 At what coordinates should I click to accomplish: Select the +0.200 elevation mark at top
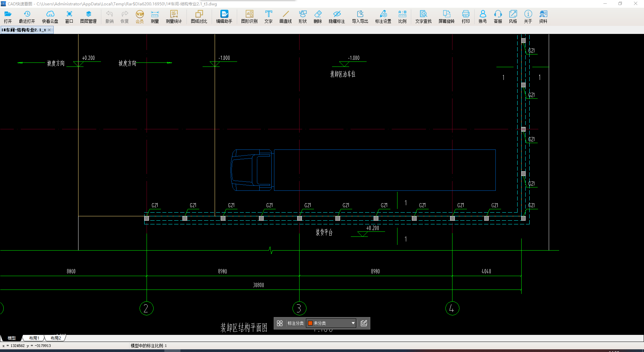(x=89, y=58)
